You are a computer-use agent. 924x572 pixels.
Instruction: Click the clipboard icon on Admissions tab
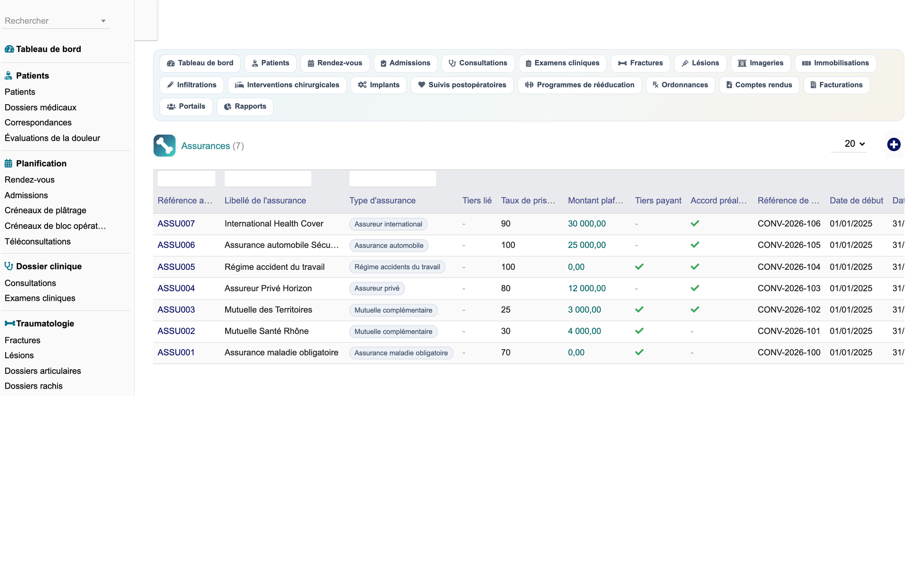pyautogui.click(x=383, y=63)
